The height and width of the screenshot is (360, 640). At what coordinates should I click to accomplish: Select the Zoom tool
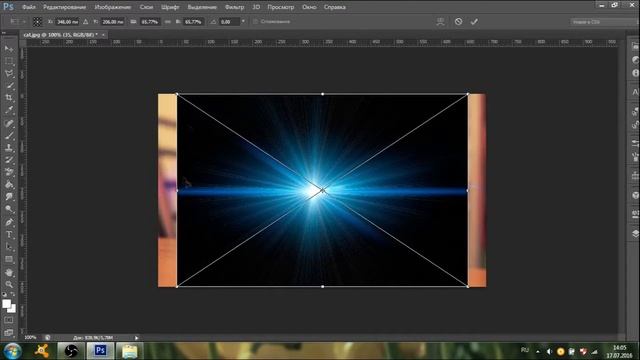[x=9, y=284]
